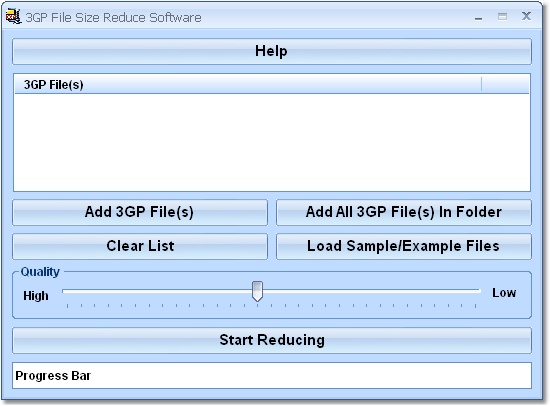Click the Quality slider thumb
The width and height of the screenshot is (550, 407).
pyautogui.click(x=257, y=291)
